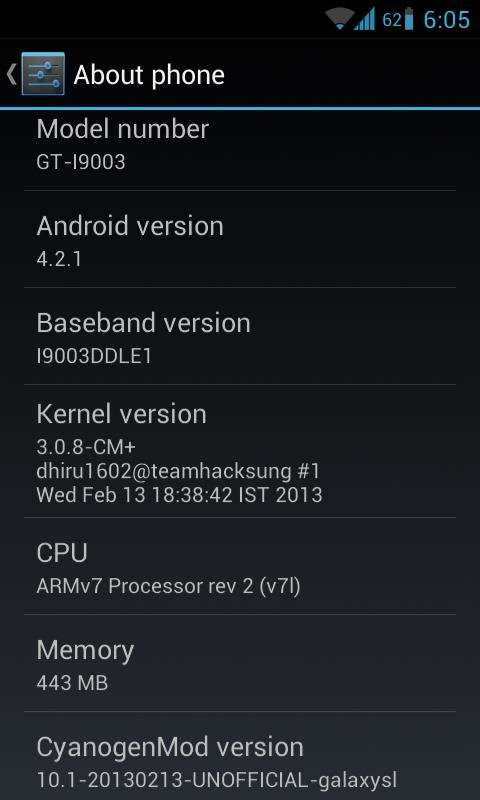Tap the back chevron beside Settings icon

point(11,74)
